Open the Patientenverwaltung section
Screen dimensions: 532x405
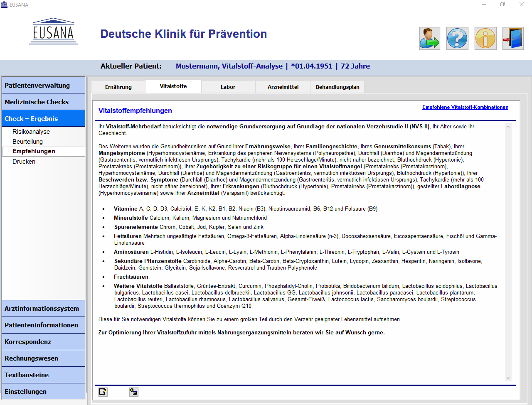pyautogui.click(x=44, y=85)
